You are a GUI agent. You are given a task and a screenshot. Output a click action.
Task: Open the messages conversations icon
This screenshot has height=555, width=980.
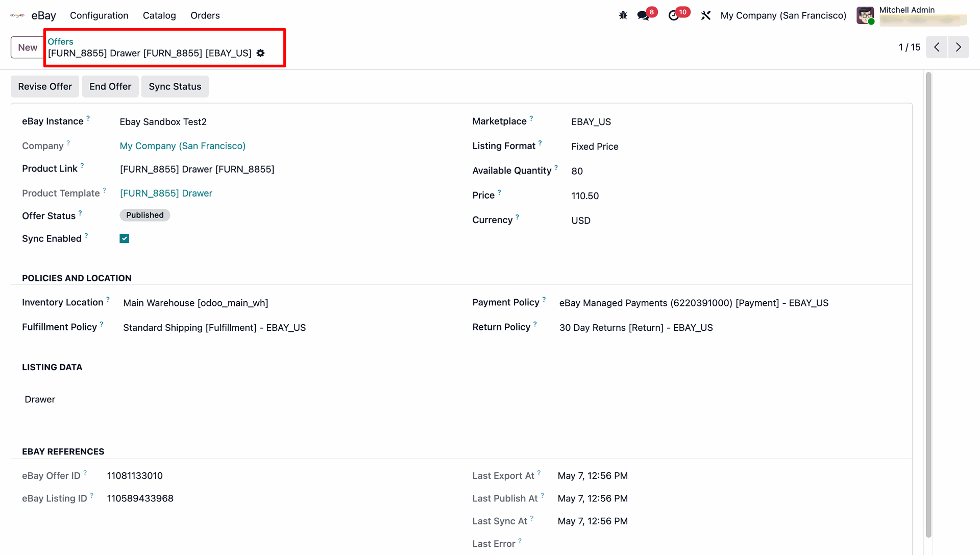tap(643, 15)
